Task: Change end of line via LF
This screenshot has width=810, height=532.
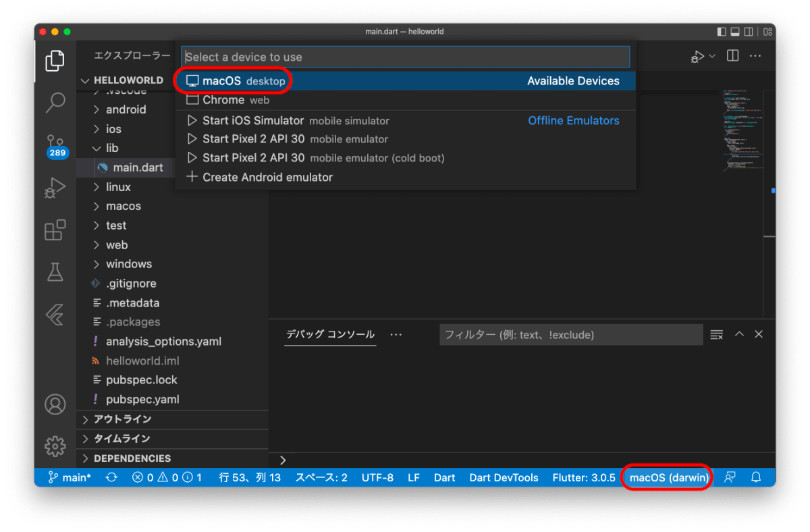Action: (x=414, y=477)
